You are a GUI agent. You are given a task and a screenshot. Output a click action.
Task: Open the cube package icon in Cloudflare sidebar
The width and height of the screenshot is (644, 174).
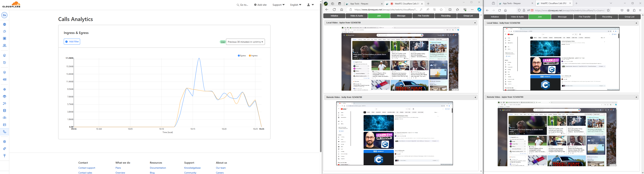click(x=5, y=96)
